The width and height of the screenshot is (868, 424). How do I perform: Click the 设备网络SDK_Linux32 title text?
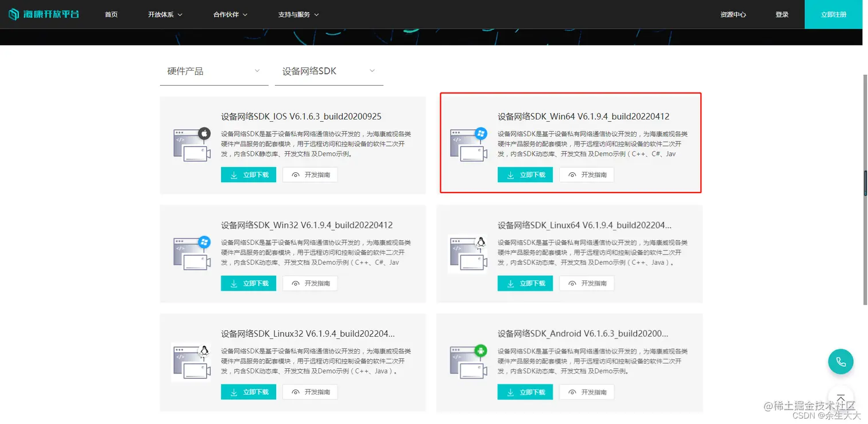pyautogui.click(x=308, y=334)
